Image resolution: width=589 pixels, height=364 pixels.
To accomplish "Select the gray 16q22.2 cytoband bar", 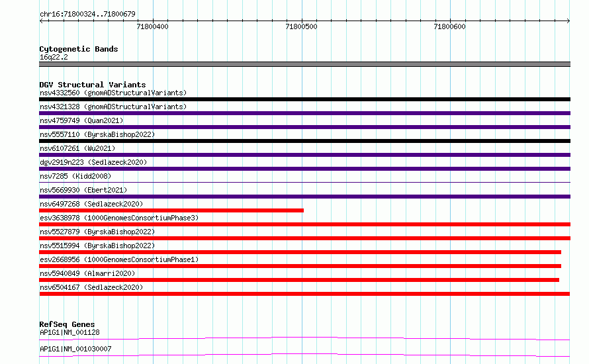I will 304,64.
